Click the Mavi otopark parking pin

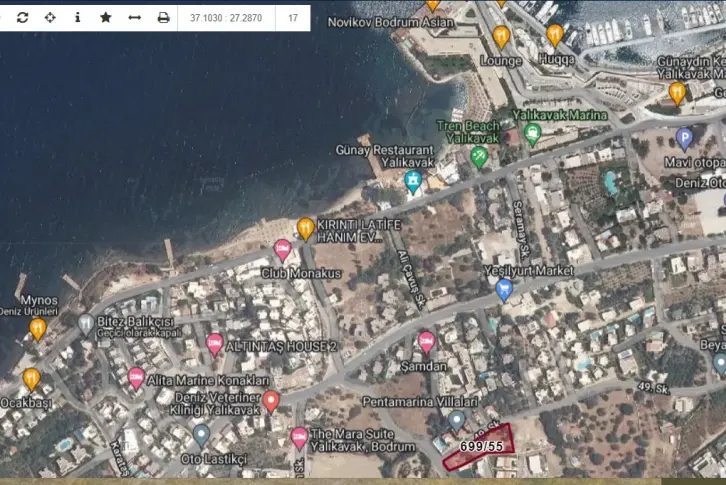click(x=684, y=139)
